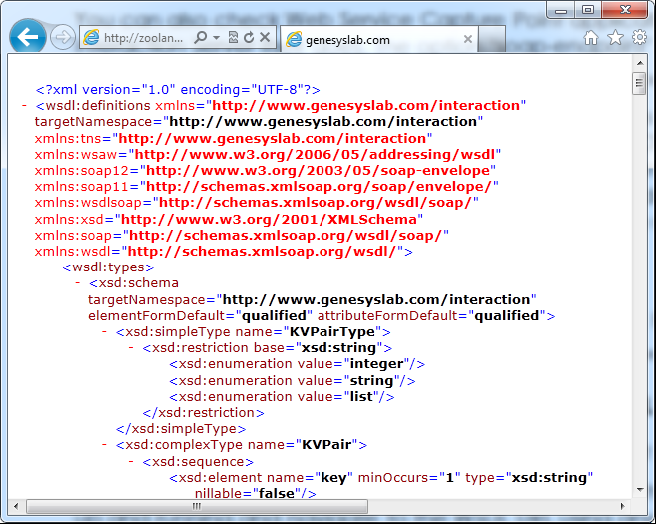Click the search magnifier in address bar
This screenshot has height=524, width=656.
[200, 38]
